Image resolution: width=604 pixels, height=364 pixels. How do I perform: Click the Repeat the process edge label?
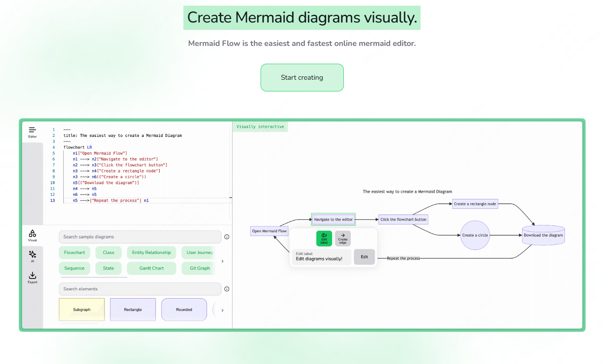click(403, 258)
